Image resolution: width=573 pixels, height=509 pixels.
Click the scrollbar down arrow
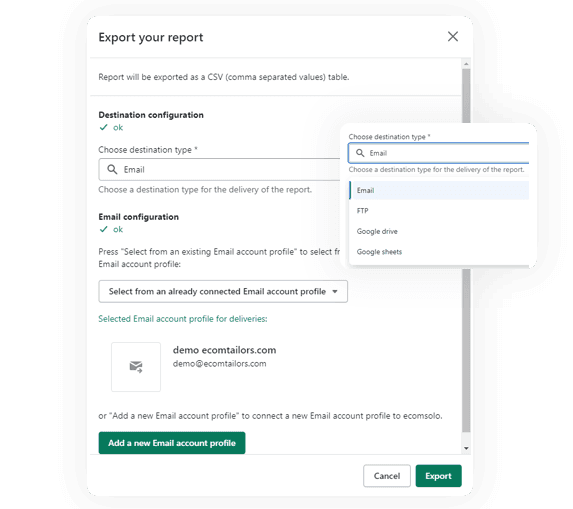466,448
